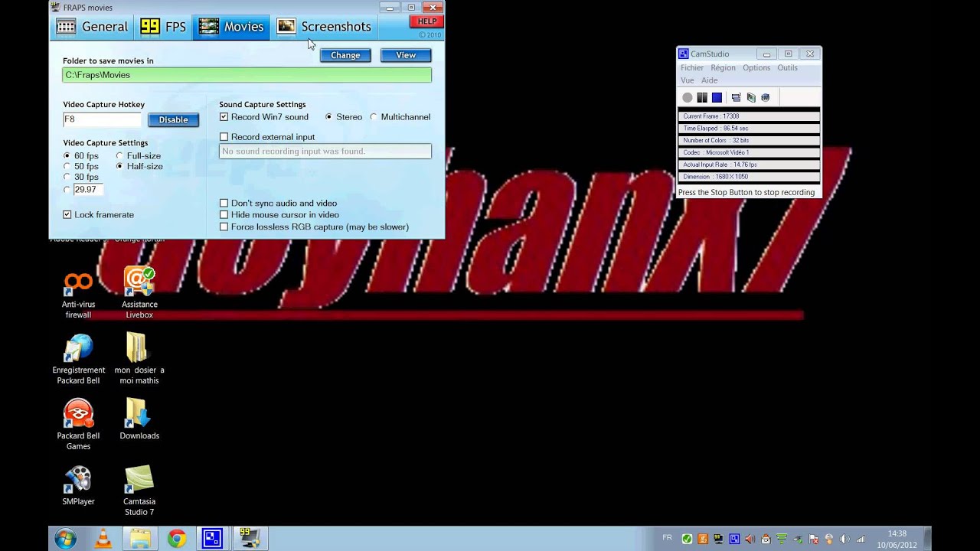Enable Don't sync audio and video

pyautogui.click(x=224, y=204)
